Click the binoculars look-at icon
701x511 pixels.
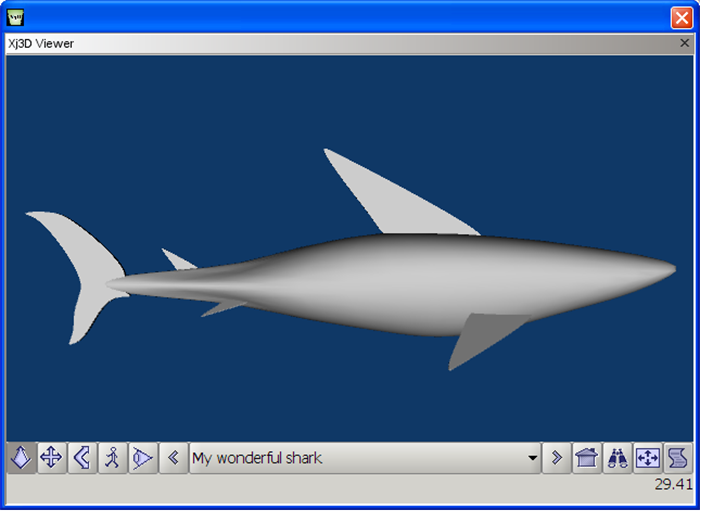coord(617,458)
